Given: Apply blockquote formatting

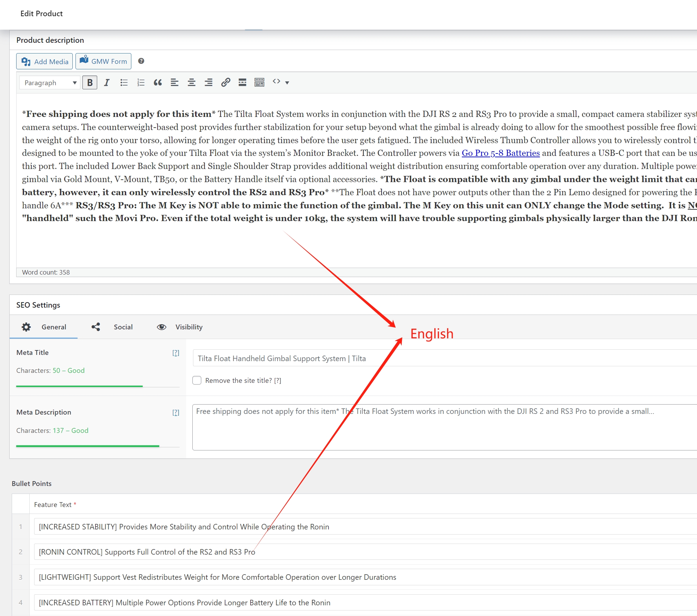Looking at the screenshot, I should coord(158,82).
